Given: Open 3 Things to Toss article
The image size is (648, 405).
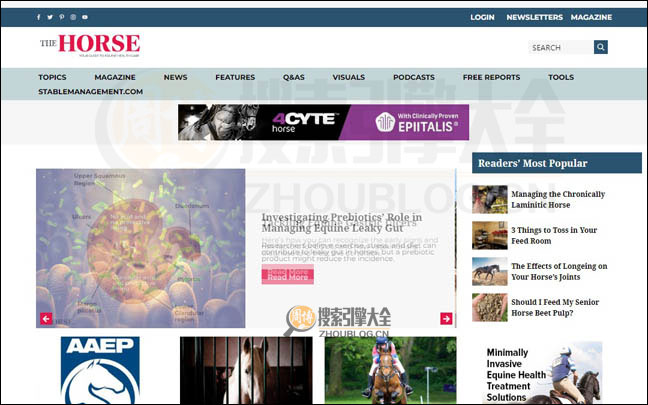Looking at the screenshot, I should point(554,236).
